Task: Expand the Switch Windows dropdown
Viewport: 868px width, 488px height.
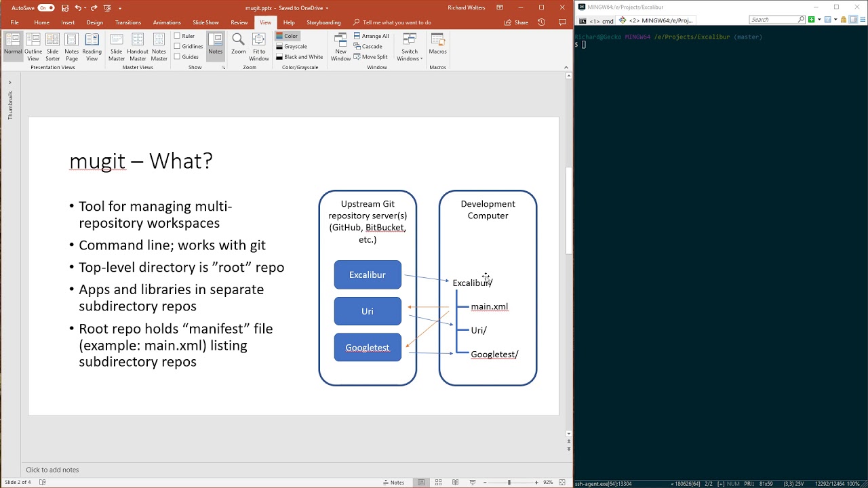Action: [410, 46]
